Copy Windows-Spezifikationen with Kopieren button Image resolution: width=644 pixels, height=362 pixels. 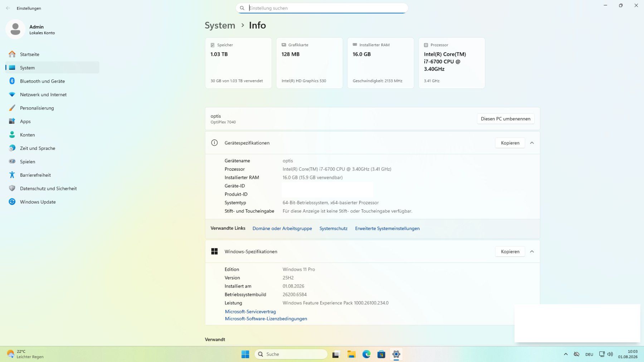point(510,251)
